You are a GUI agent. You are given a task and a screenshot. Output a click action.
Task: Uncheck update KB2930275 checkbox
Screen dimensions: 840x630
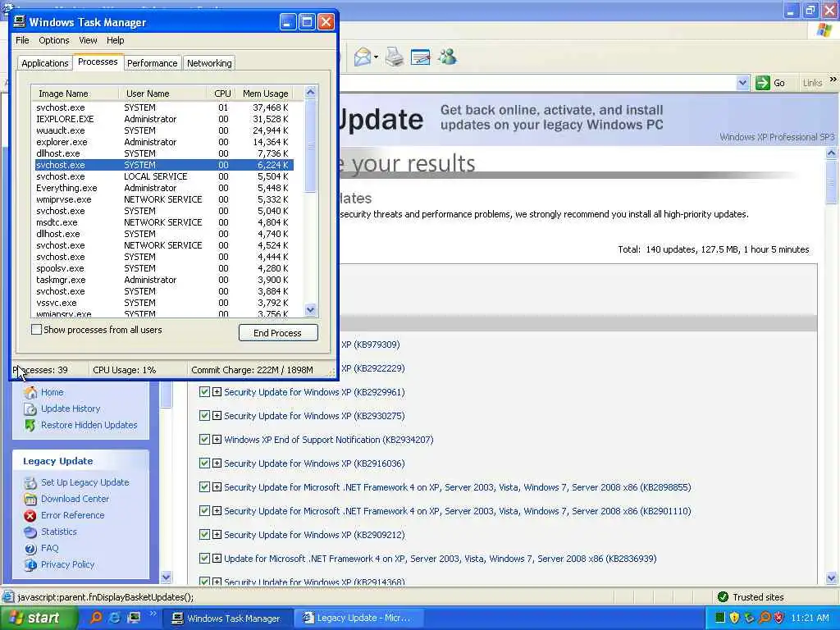pos(204,415)
